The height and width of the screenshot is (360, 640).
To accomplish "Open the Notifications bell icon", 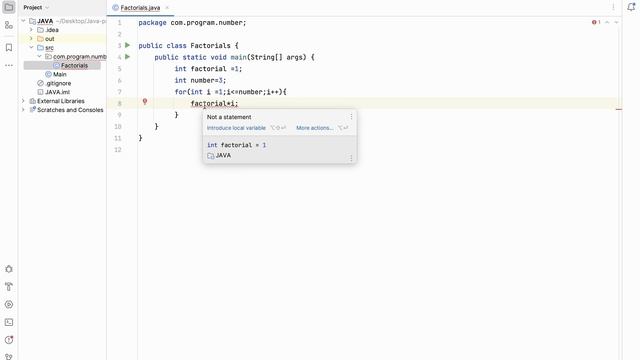I will pos(631,7).
